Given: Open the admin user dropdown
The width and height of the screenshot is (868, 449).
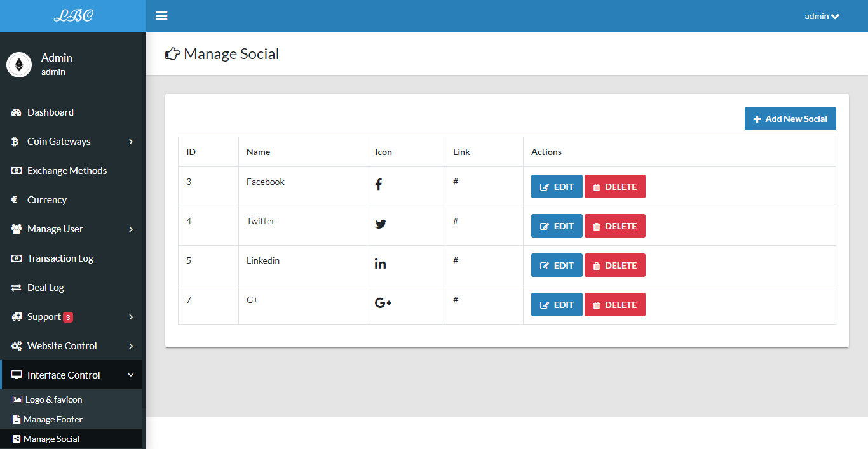Looking at the screenshot, I should pos(822,16).
